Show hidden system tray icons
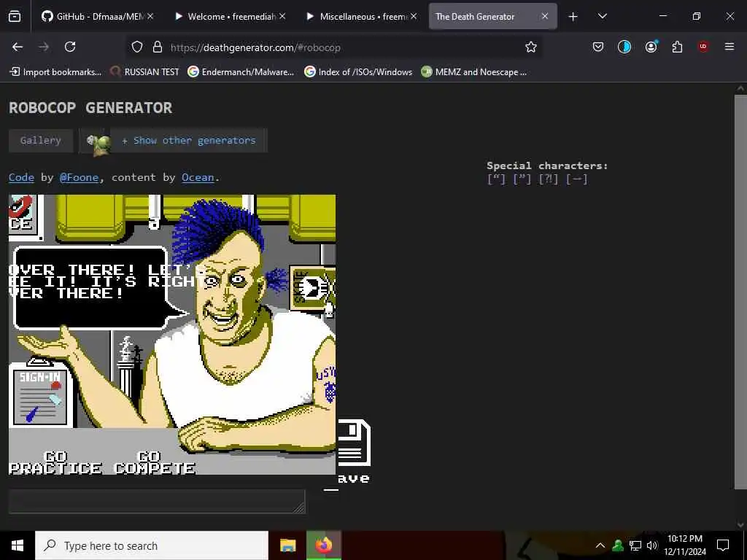747x560 pixels. click(600, 545)
